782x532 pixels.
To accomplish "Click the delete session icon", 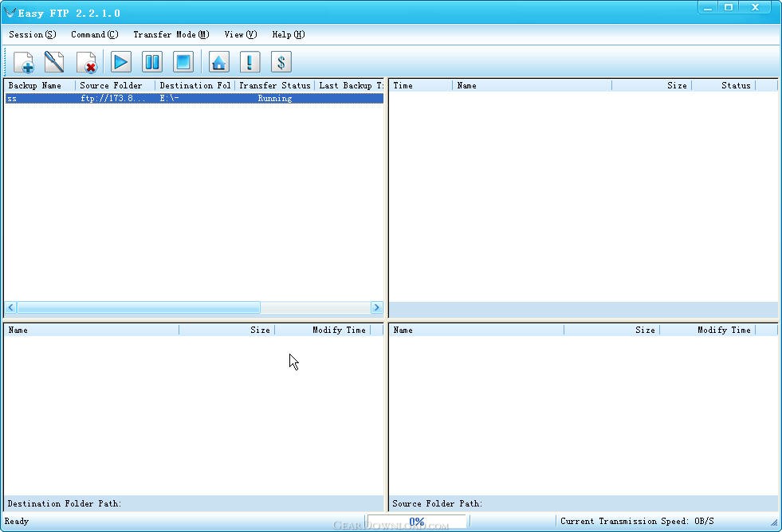I will [86, 62].
